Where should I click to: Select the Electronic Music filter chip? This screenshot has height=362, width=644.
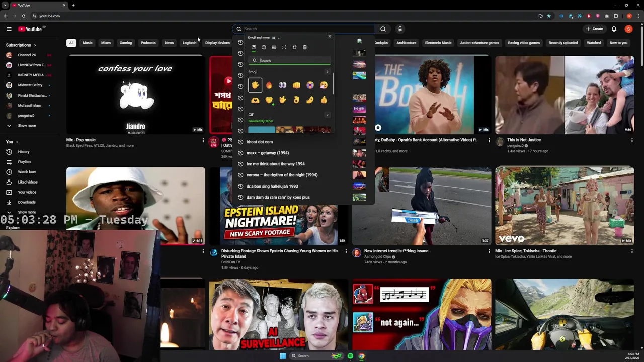click(438, 43)
